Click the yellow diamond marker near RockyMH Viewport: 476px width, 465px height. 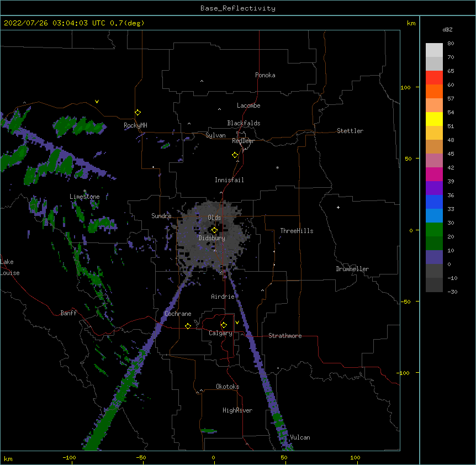pos(138,113)
